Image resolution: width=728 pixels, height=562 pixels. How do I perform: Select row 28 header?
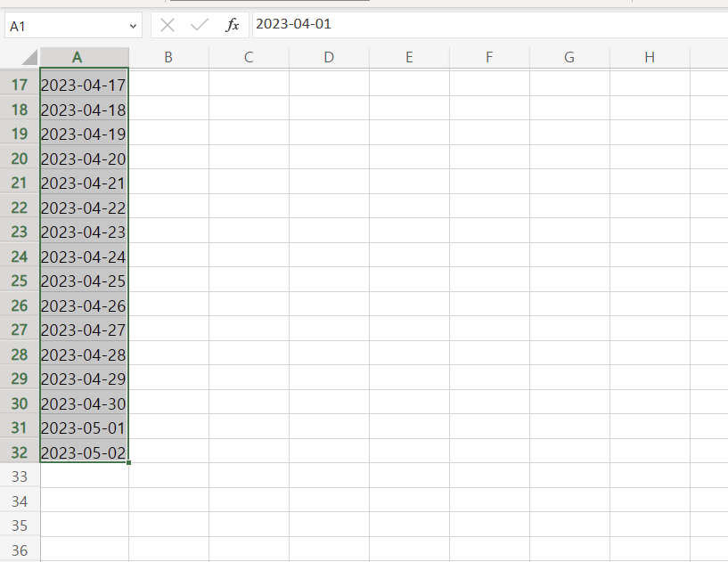20,354
